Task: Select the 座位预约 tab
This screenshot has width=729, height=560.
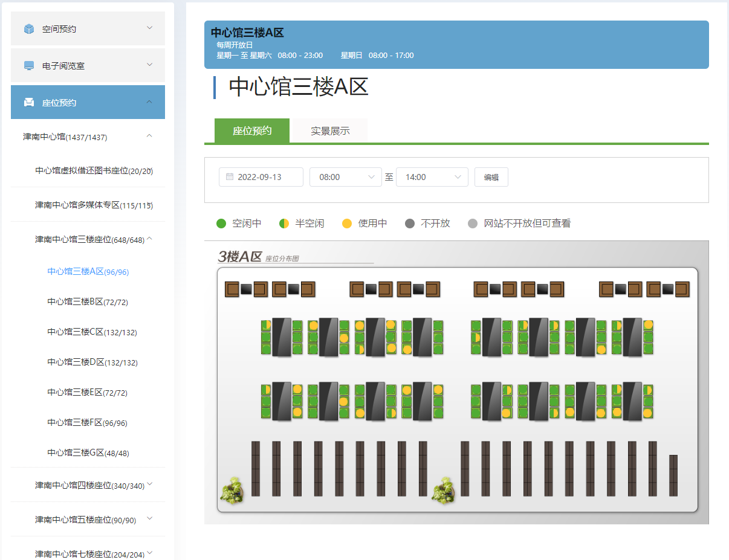Action: pyautogui.click(x=252, y=131)
